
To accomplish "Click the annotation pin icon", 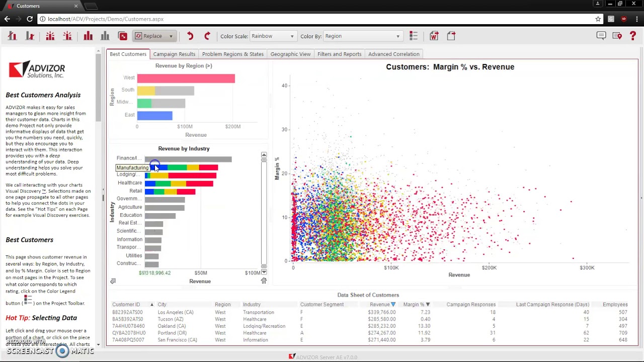I will pos(617,36).
